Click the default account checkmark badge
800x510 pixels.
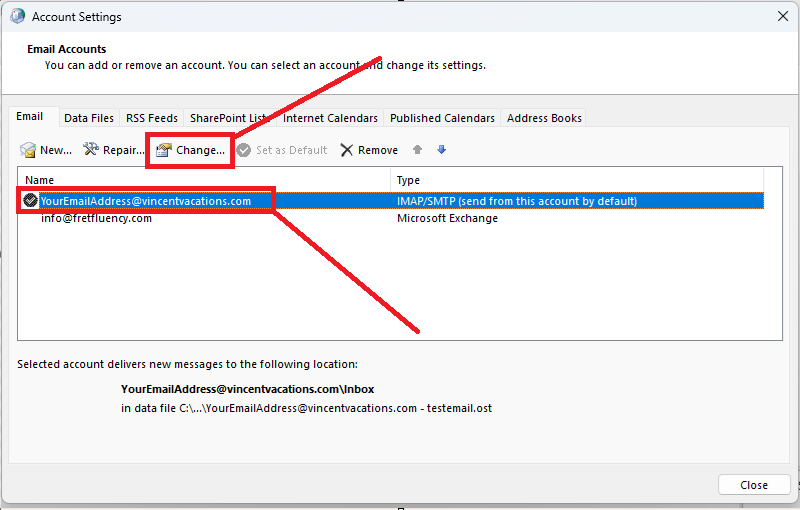pos(30,200)
